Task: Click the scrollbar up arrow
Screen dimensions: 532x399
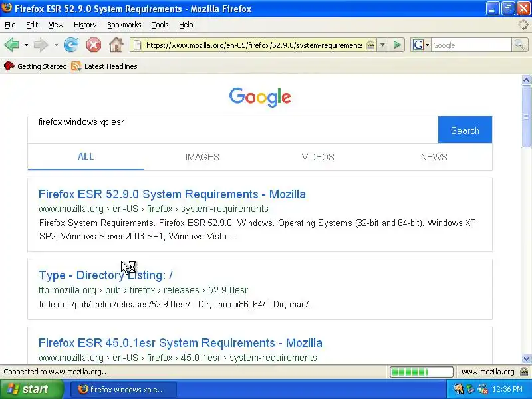Action: [x=526, y=80]
